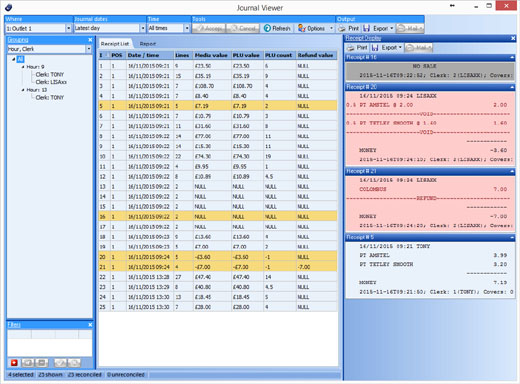
Task: Click the double-arrow icon in title bar
Action: (x=452, y=6)
